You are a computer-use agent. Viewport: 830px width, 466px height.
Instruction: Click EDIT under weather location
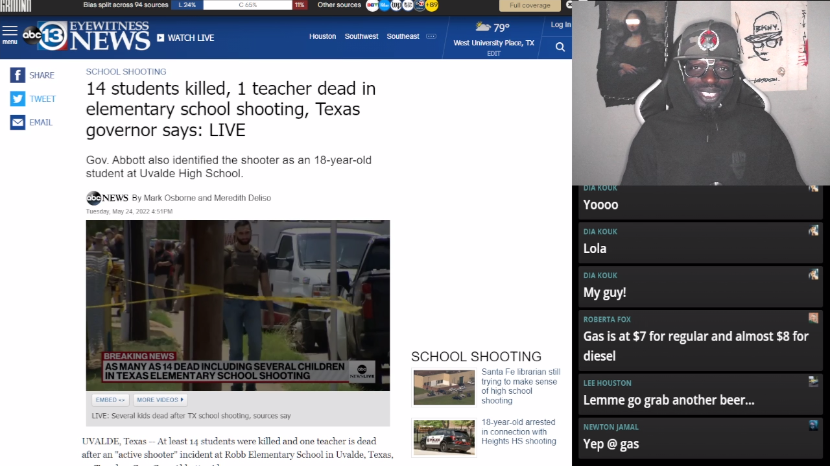[493, 53]
